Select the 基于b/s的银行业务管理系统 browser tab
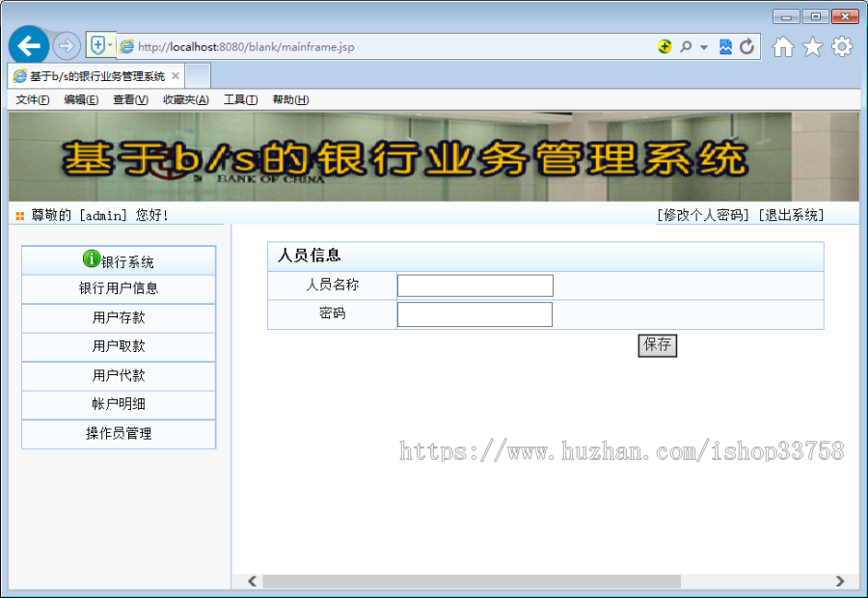Screen dimensions: 868x598 tap(93, 74)
